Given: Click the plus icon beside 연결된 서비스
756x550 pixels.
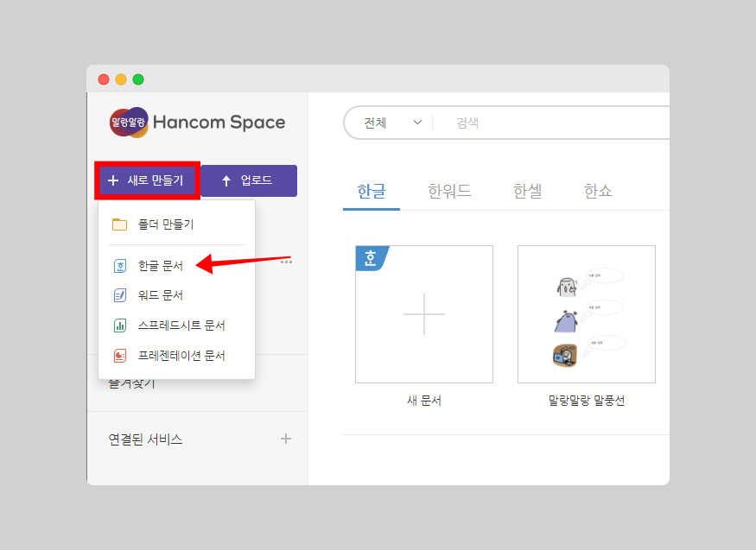Looking at the screenshot, I should tap(286, 439).
